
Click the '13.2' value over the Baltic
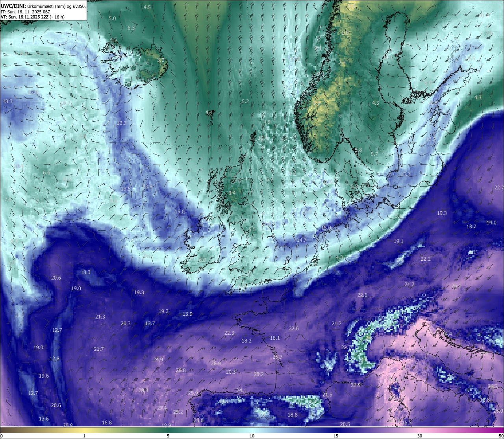pyautogui.click(x=405, y=174)
